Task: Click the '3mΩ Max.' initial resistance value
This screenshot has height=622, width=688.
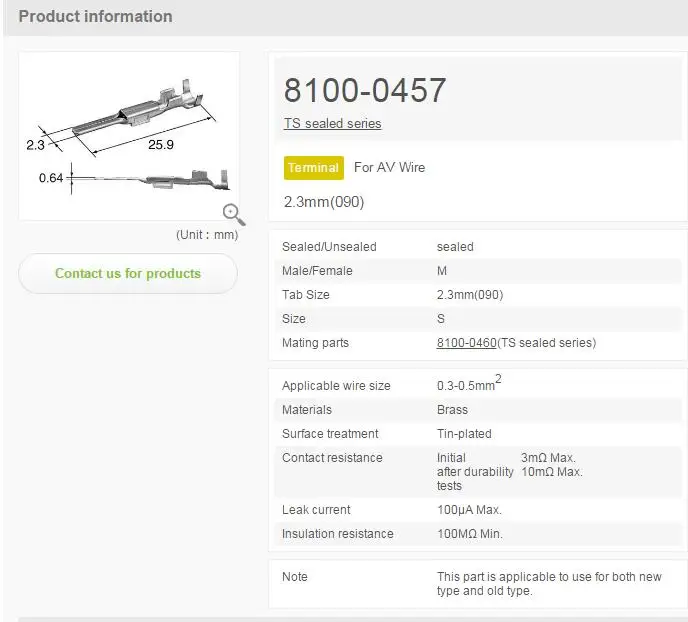Action: tap(548, 458)
